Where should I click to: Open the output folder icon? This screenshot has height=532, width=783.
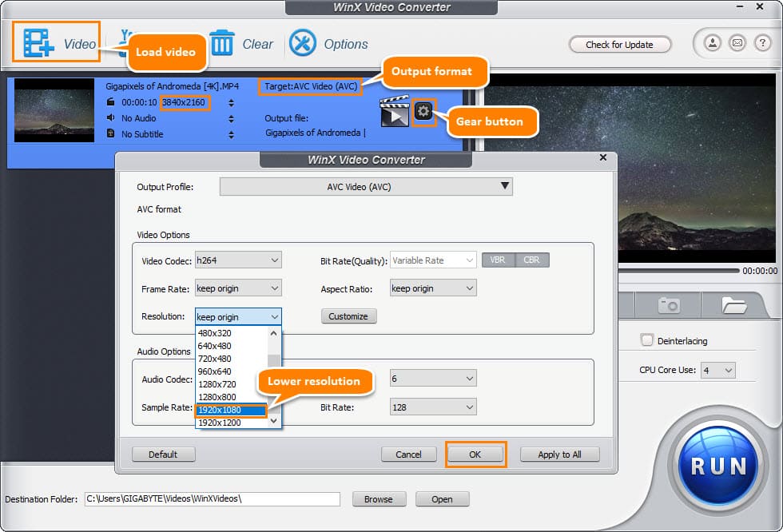click(733, 304)
